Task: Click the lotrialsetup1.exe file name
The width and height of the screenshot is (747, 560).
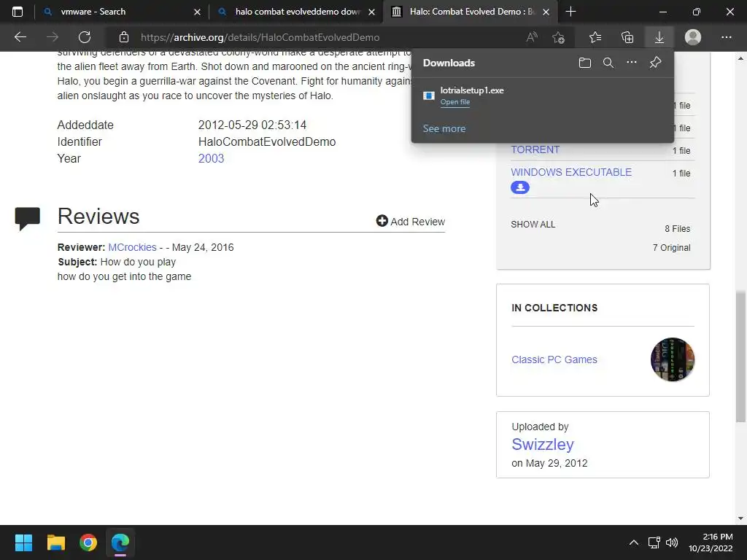Action: tap(472, 90)
